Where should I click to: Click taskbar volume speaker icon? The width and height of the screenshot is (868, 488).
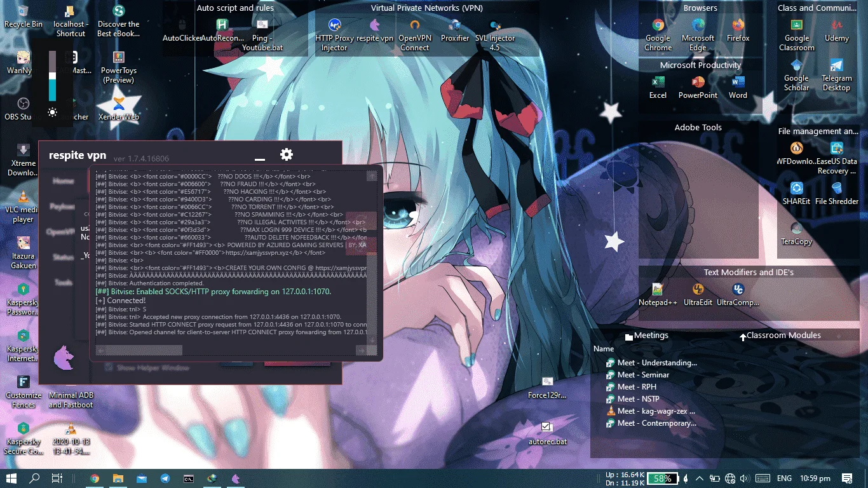(745, 478)
